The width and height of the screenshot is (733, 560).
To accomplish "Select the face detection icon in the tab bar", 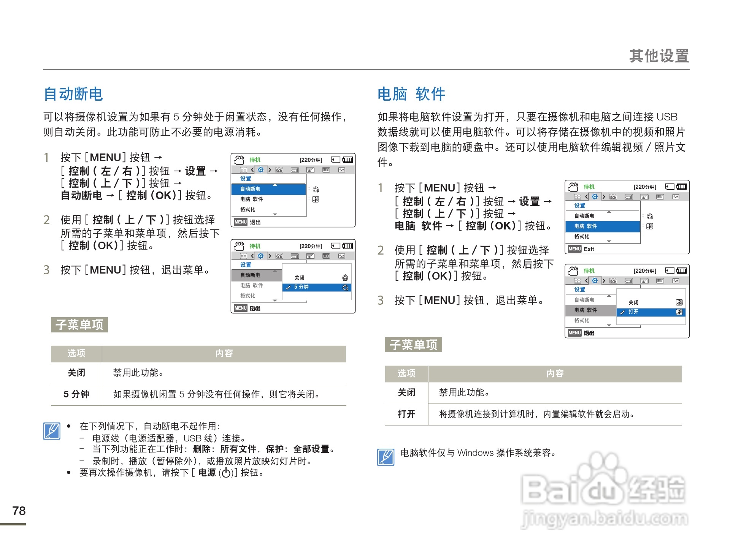I will [x=310, y=170].
